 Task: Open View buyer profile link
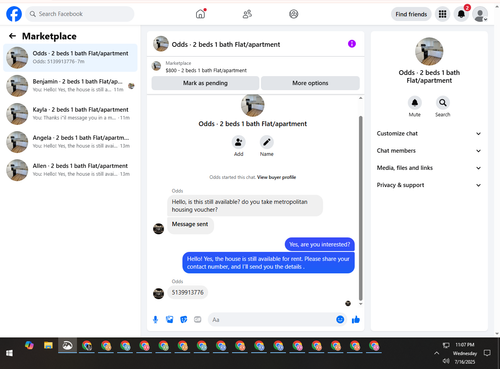(276, 177)
